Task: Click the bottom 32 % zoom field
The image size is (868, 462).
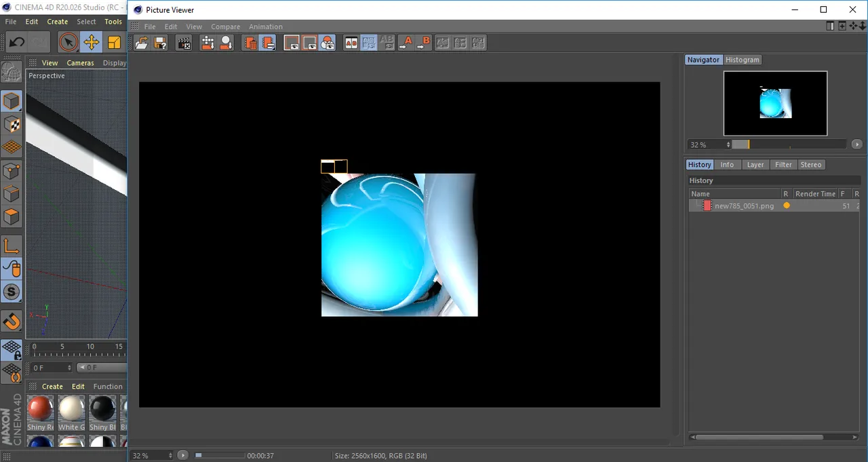Action: tap(151, 456)
